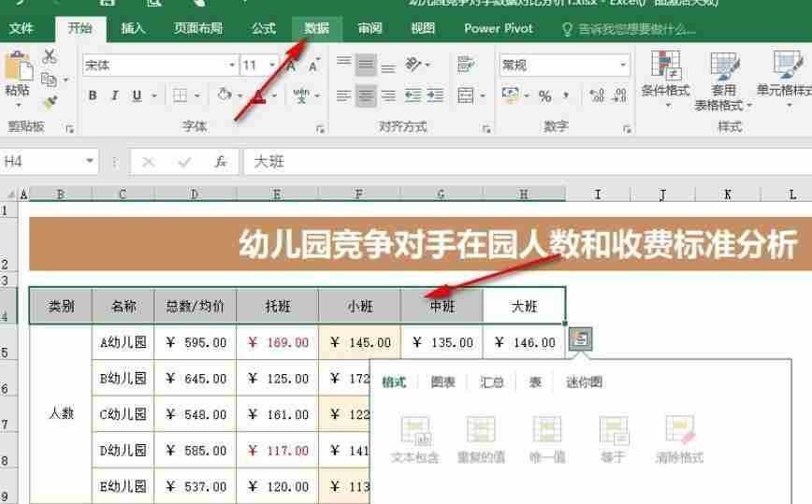The width and height of the screenshot is (812, 504).
Task: Apply Percent Style format
Action: coord(544,96)
